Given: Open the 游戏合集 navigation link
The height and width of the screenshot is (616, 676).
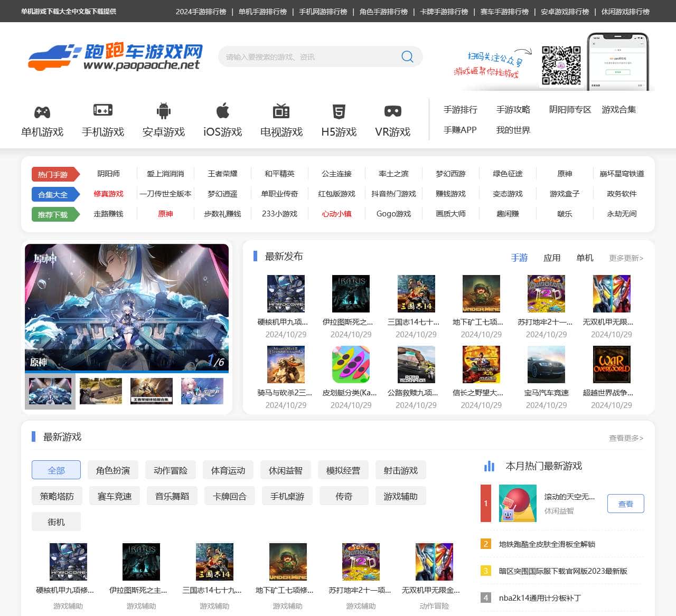Looking at the screenshot, I should 619,109.
